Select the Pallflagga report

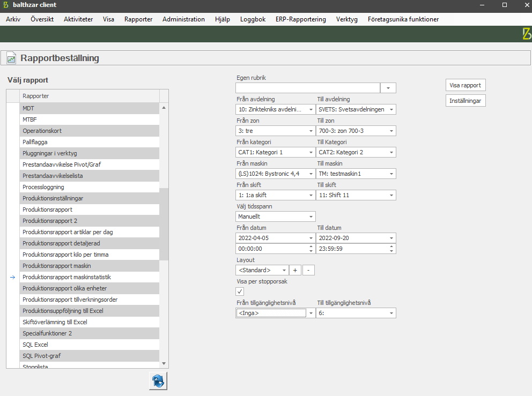click(90, 141)
